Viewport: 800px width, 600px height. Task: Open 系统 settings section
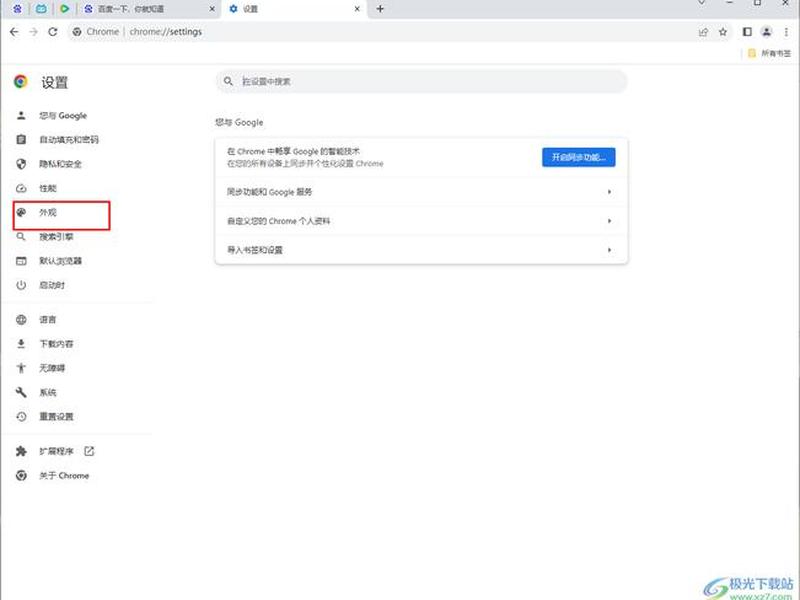(48, 392)
